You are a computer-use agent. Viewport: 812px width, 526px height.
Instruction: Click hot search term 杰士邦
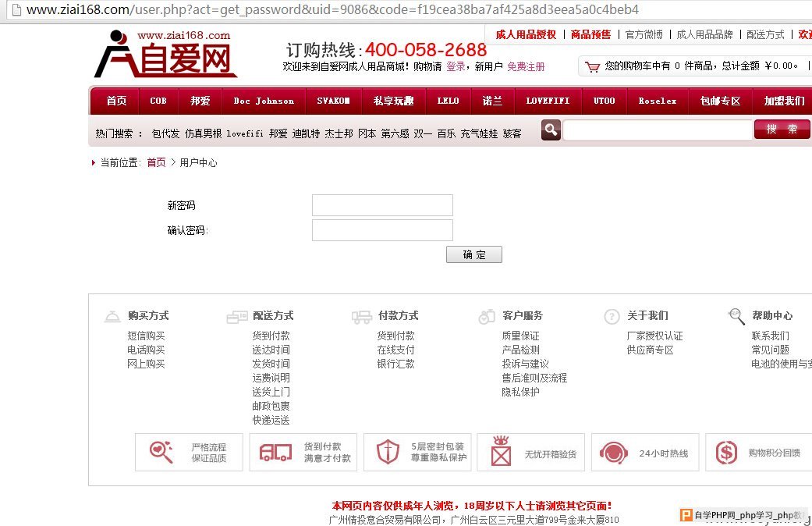339,133
